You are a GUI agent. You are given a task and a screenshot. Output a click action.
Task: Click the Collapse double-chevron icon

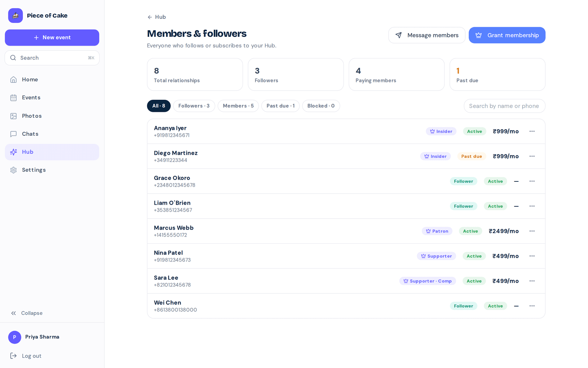[x=14, y=313]
